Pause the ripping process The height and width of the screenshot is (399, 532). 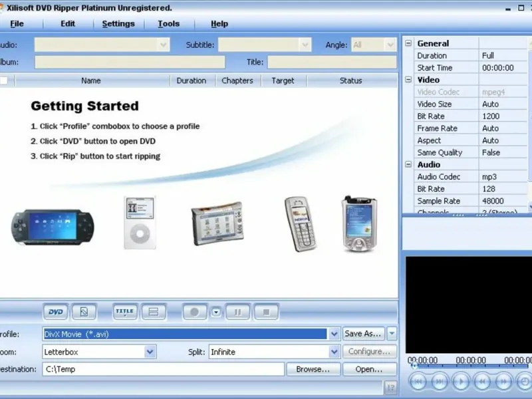(x=238, y=312)
